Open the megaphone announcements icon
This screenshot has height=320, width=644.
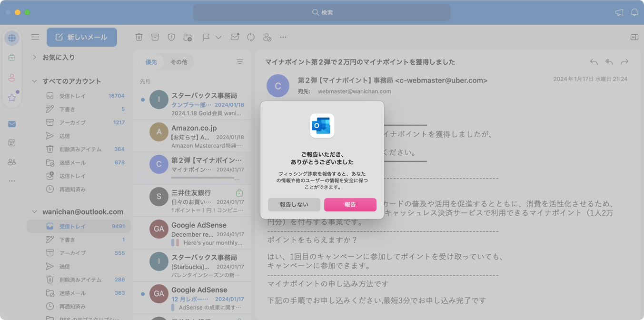click(x=619, y=12)
